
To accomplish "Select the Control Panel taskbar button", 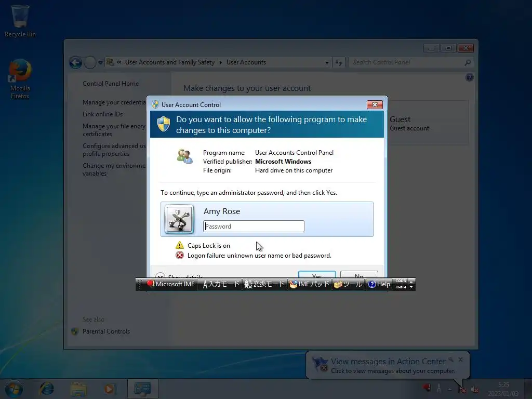I will click(x=142, y=389).
